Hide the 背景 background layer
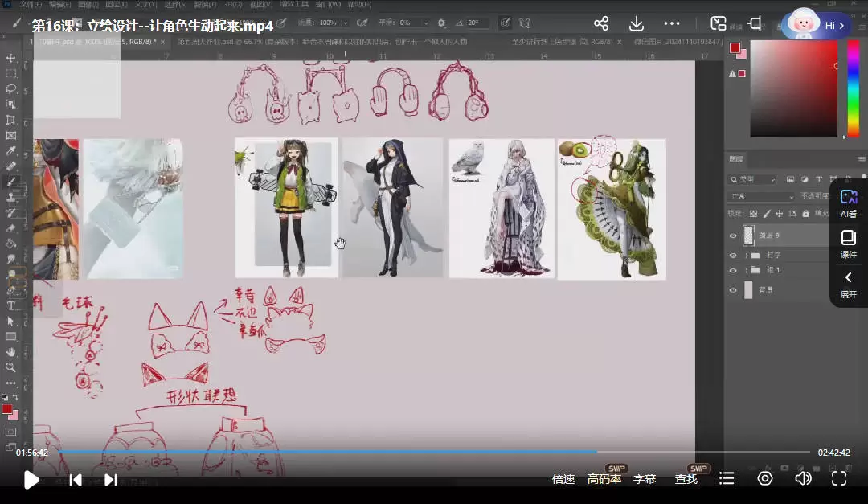The height and width of the screenshot is (504, 868). click(733, 290)
